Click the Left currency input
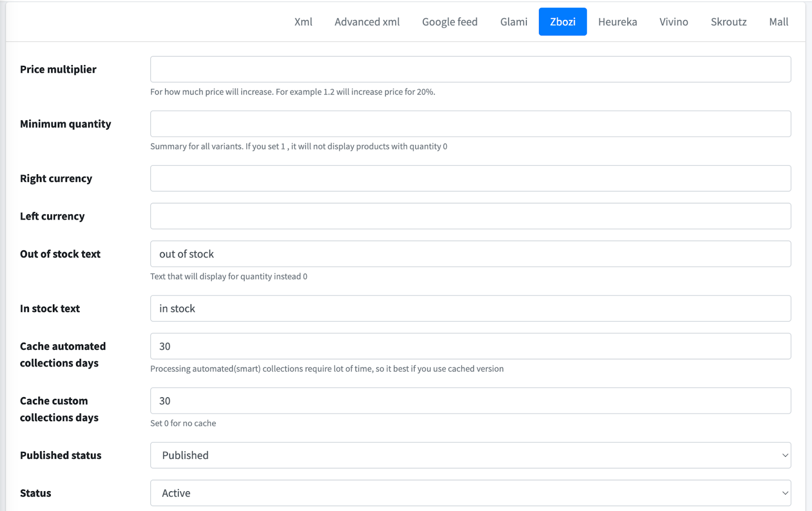 pos(470,216)
